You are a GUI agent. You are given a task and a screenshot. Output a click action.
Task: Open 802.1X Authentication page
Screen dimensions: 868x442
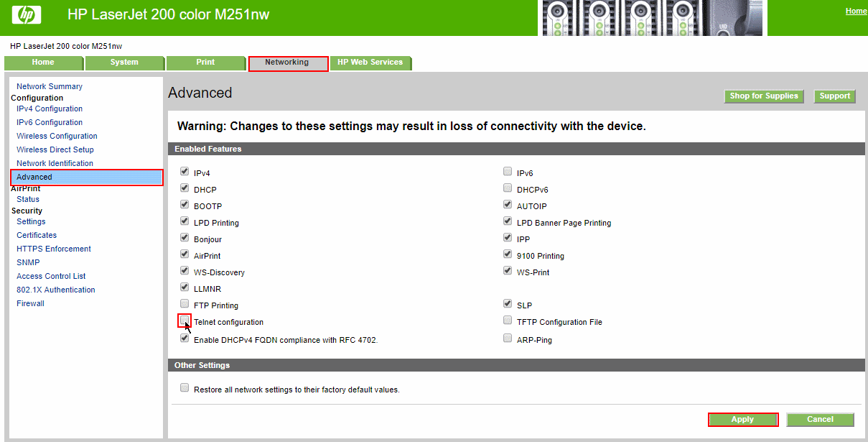pyautogui.click(x=56, y=290)
